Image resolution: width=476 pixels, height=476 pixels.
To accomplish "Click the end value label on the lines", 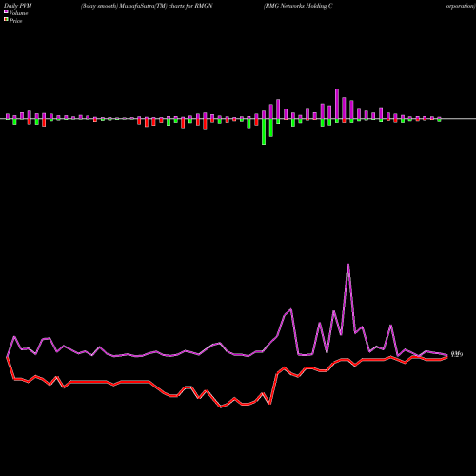I will point(457,354).
